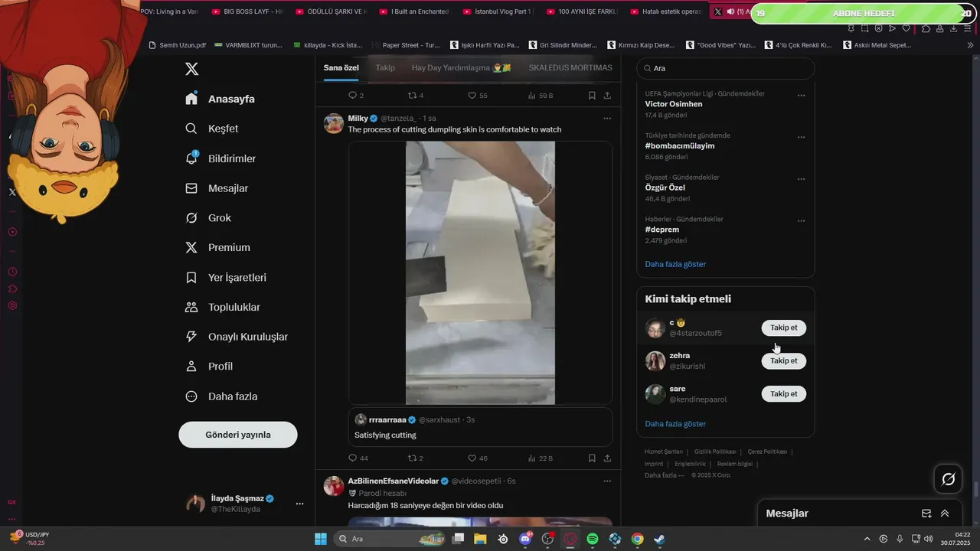The image size is (980, 551).
Task: Reply to Milky's post with 44 comments
Action: coord(358,458)
